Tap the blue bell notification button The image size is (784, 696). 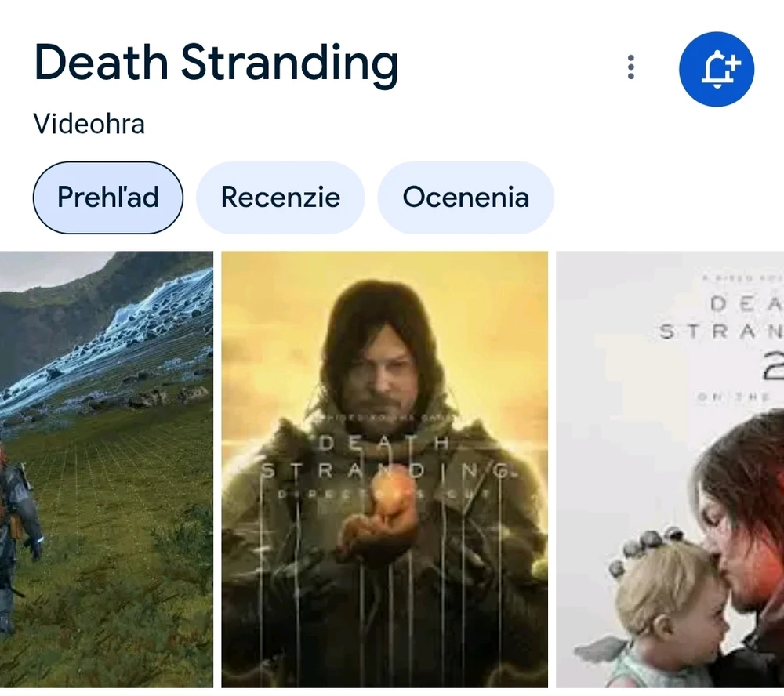point(717,69)
